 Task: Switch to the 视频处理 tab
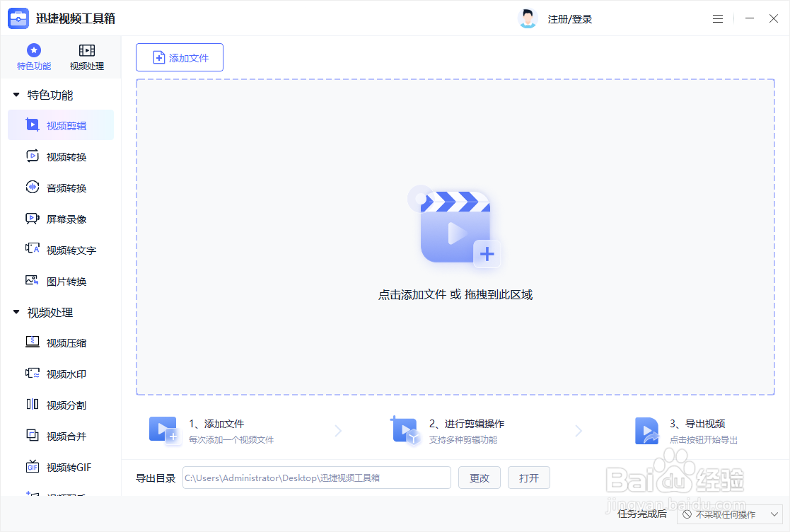87,57
